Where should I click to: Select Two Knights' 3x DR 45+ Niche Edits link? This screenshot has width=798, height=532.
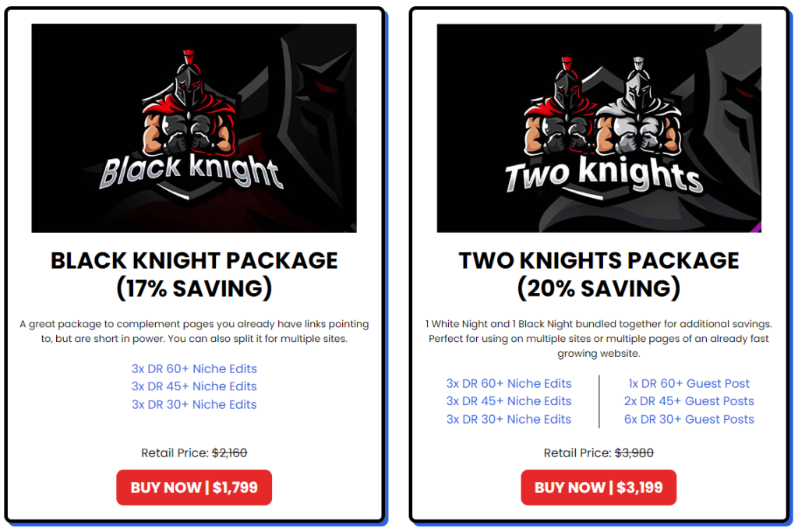pos(509,401)
